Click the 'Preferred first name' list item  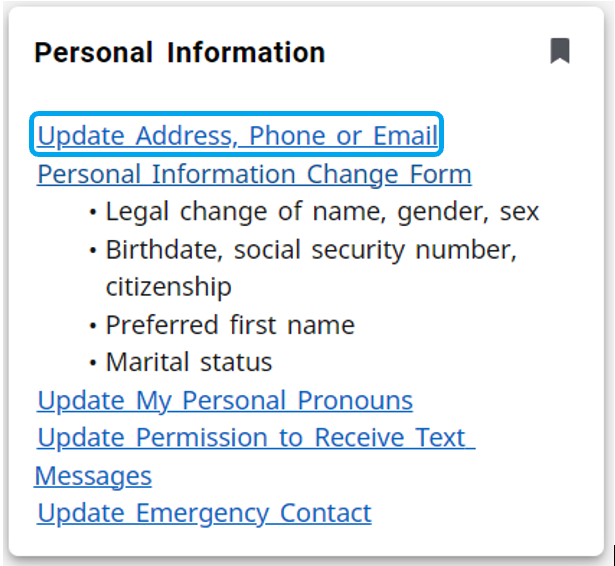(230, 325)
